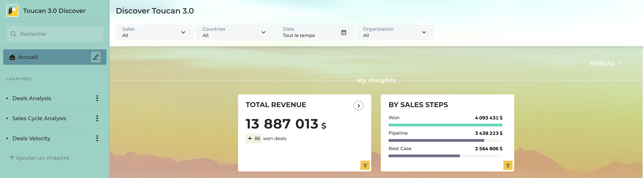
Task: Expand the Organization filter dropdown
Action: click(x=424, y=32)
